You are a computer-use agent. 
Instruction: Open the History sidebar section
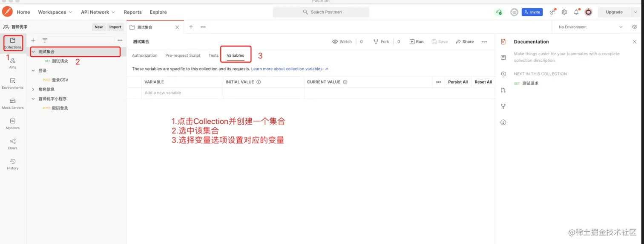click(x=13, y=164)
